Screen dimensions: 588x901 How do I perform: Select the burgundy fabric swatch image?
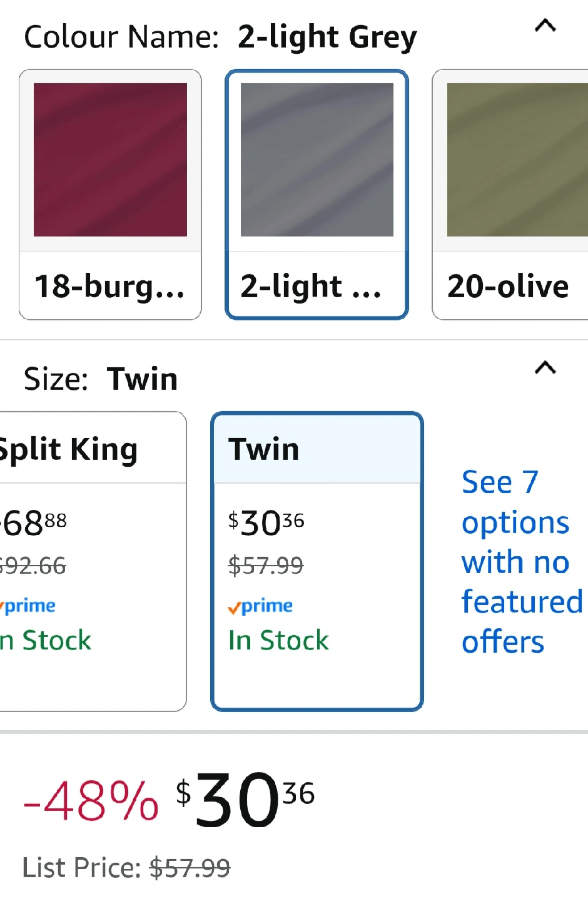coord(110,160)
